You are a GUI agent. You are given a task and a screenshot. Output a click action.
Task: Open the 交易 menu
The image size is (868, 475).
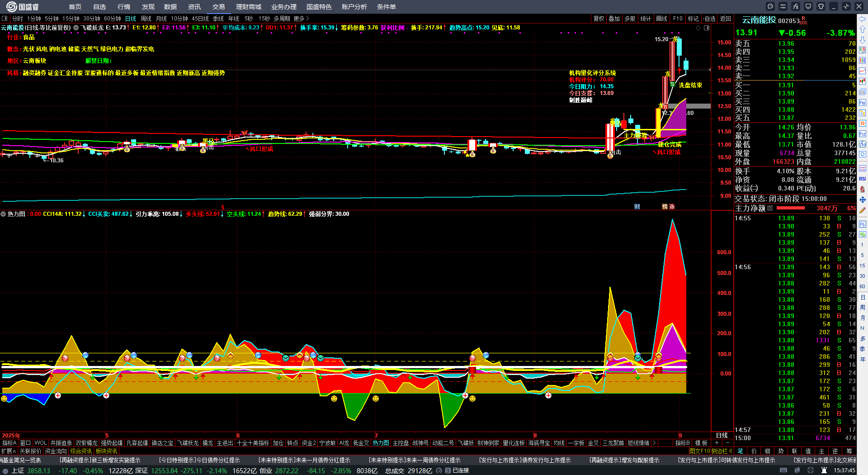219,7
